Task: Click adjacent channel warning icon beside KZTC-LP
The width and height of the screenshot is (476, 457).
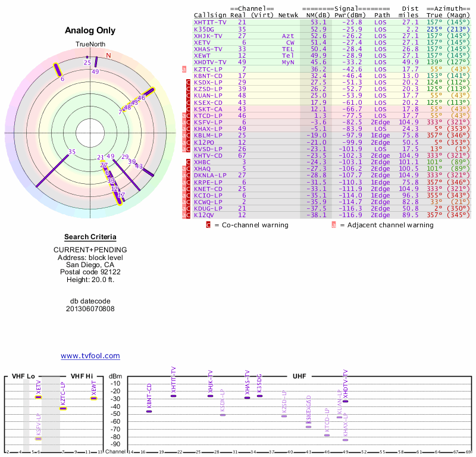Action: pos(184,69)
